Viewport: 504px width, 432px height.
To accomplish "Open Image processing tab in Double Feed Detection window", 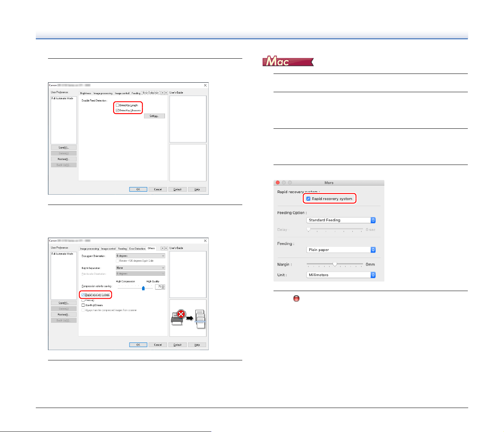I will coord(103,93).
